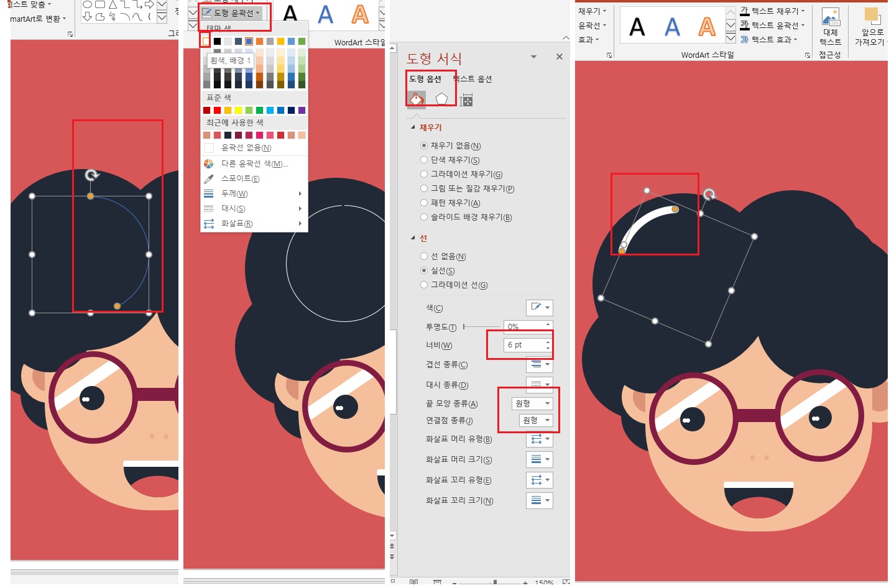The height and width of the screenshot is (588, 894).
Task: Select black theme color swatch
Action: (217, 42)
